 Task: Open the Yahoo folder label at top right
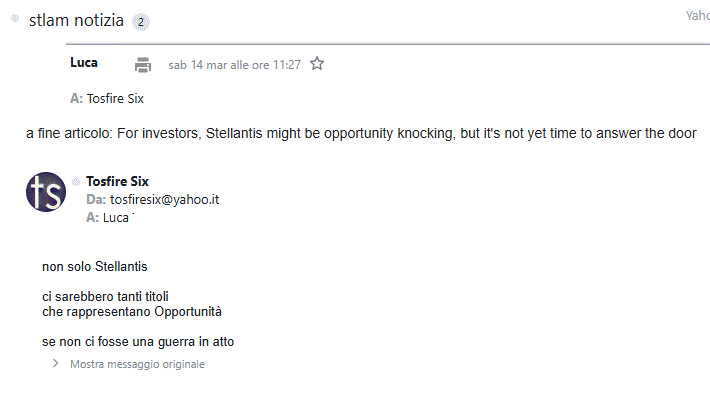(x=697, y=15)
